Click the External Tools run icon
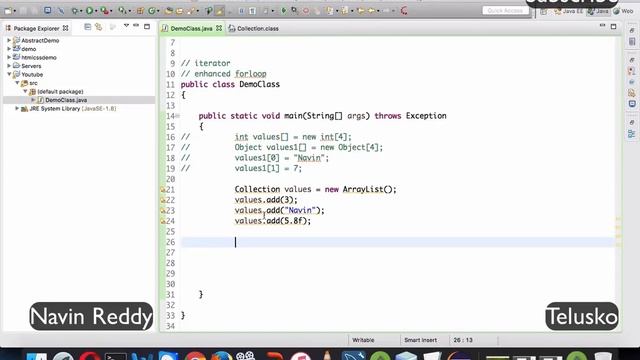 [x=122, y=11]
